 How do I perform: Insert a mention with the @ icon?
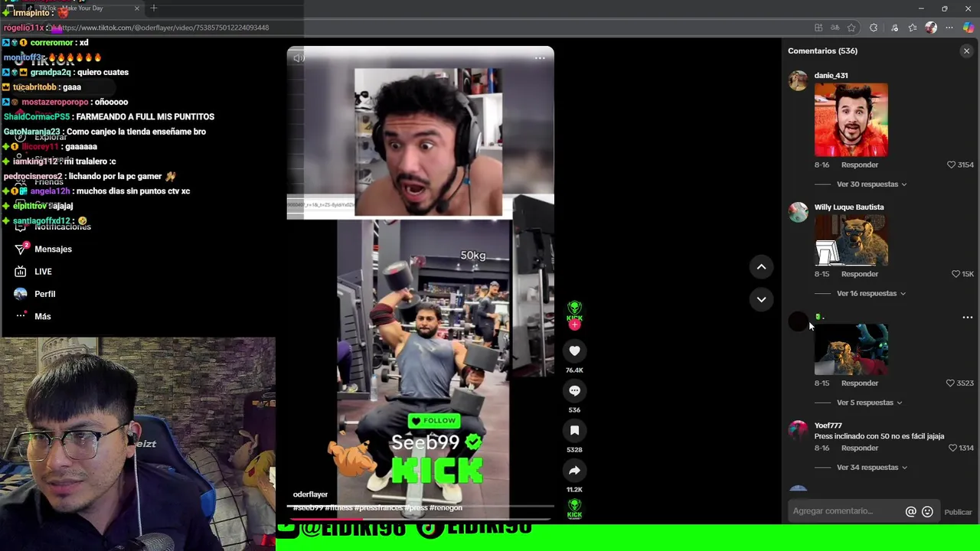(910, 512)
